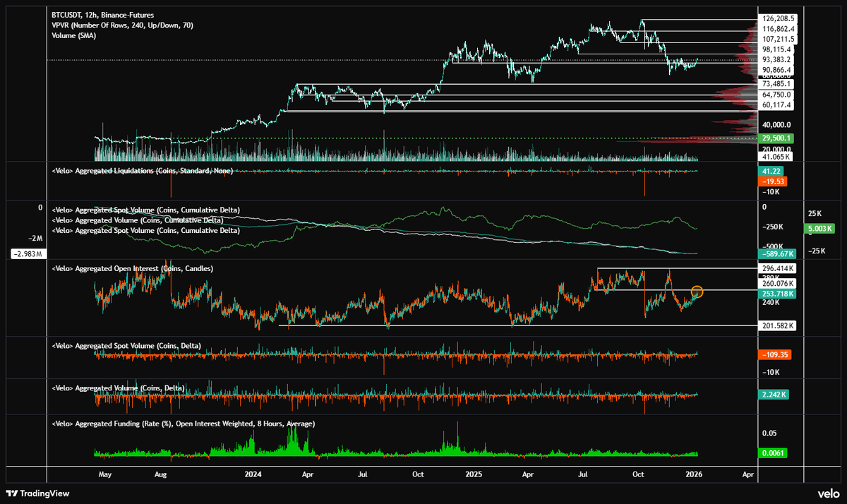The image size is (847, 504).
Task: Click the May label on time axis
Action: point(105,475)
